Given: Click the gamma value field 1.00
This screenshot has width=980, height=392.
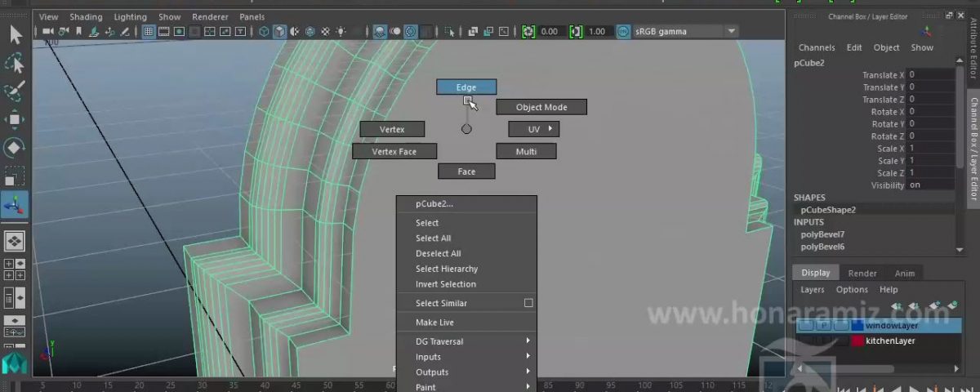Looking at the screenshot, I should tap(599, 32).
